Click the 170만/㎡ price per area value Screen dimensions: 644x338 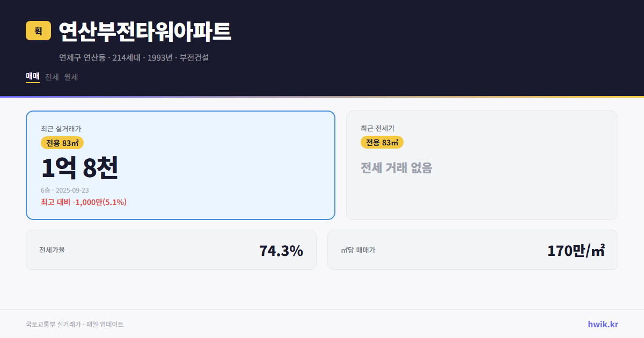tap(575, 249)
